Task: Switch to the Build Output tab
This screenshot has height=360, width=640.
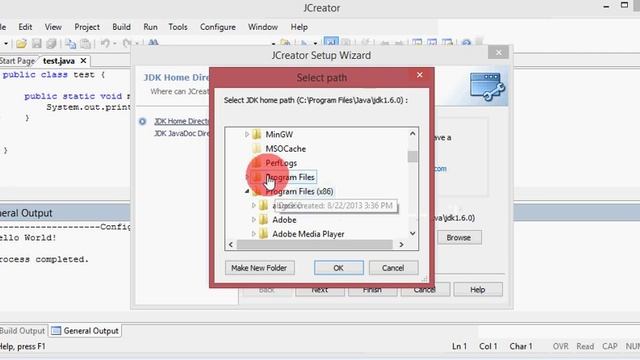Action: 22,331
